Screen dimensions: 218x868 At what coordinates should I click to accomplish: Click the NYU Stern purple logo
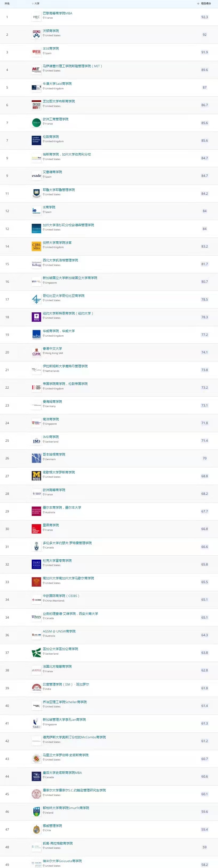pyautogui.click(x=36, y=317)
